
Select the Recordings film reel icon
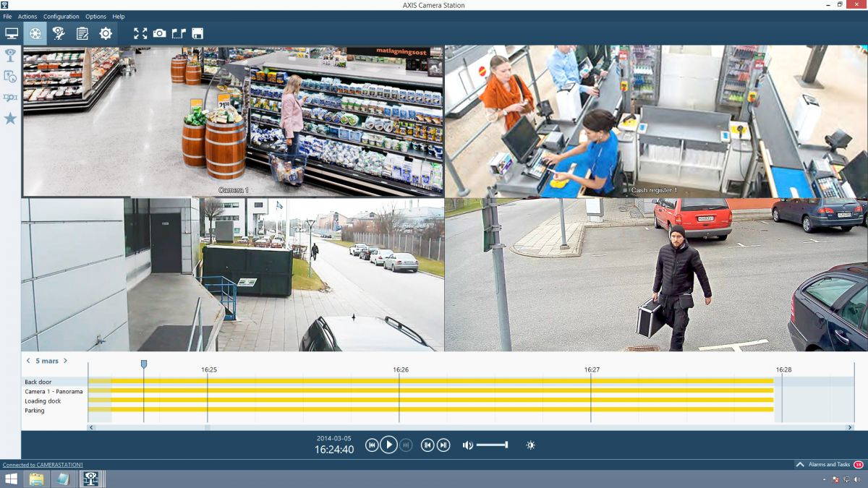pyautogui.click(x=35, y=33)
